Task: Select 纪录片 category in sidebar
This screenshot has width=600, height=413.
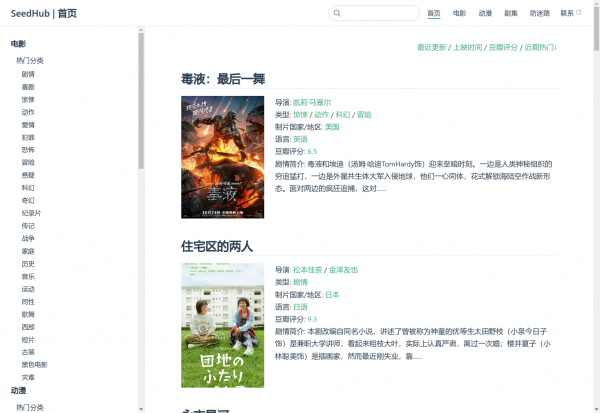Action: [31, 213]
